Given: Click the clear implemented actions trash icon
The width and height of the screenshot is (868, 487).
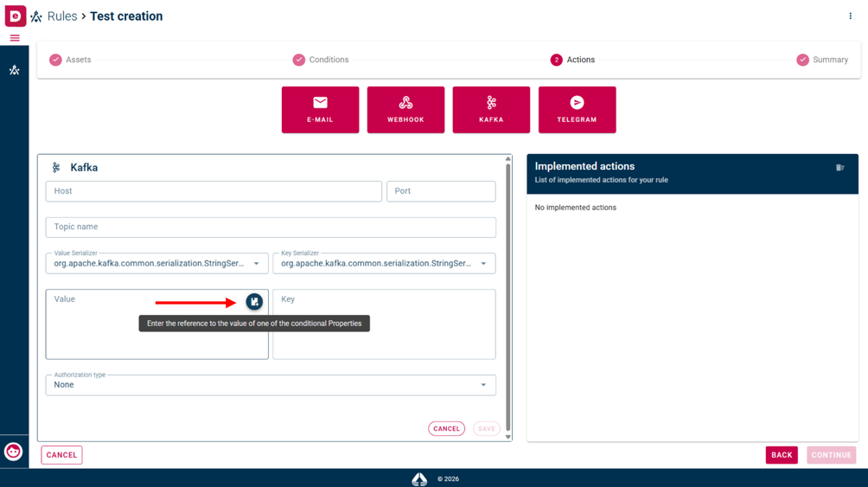Looking at the screenshot, I should (839, 167).
